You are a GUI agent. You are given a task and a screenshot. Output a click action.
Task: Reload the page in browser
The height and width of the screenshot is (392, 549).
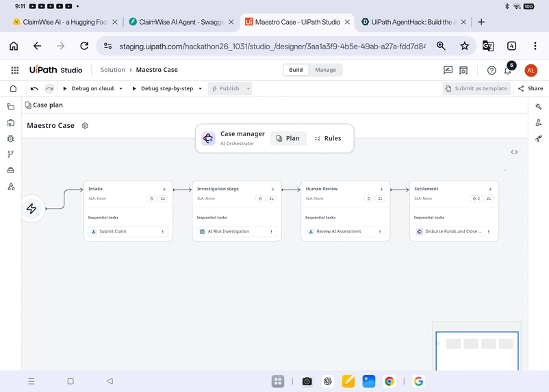tap(84, 46)
